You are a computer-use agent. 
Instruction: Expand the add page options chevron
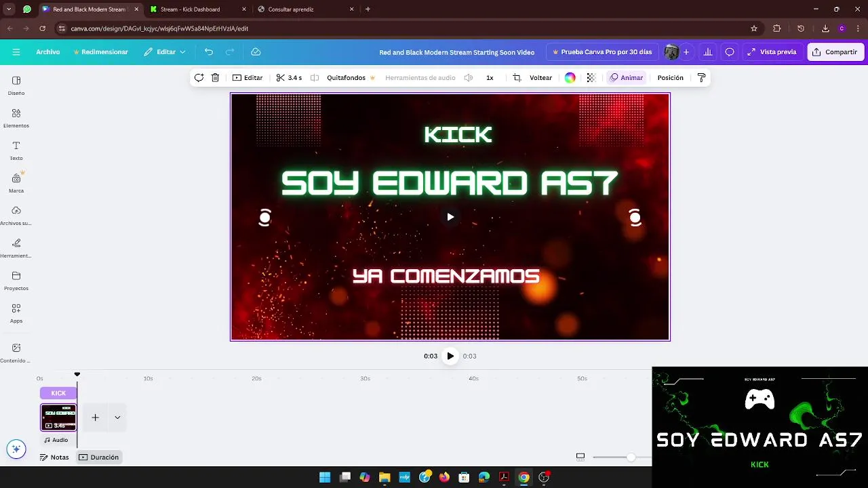(117, 418)
